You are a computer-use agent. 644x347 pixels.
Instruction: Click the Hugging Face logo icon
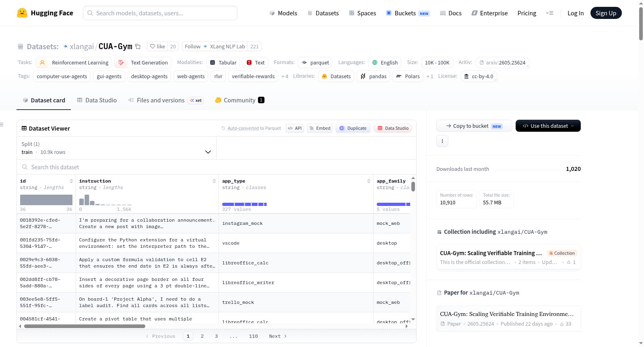pos(22,13)
